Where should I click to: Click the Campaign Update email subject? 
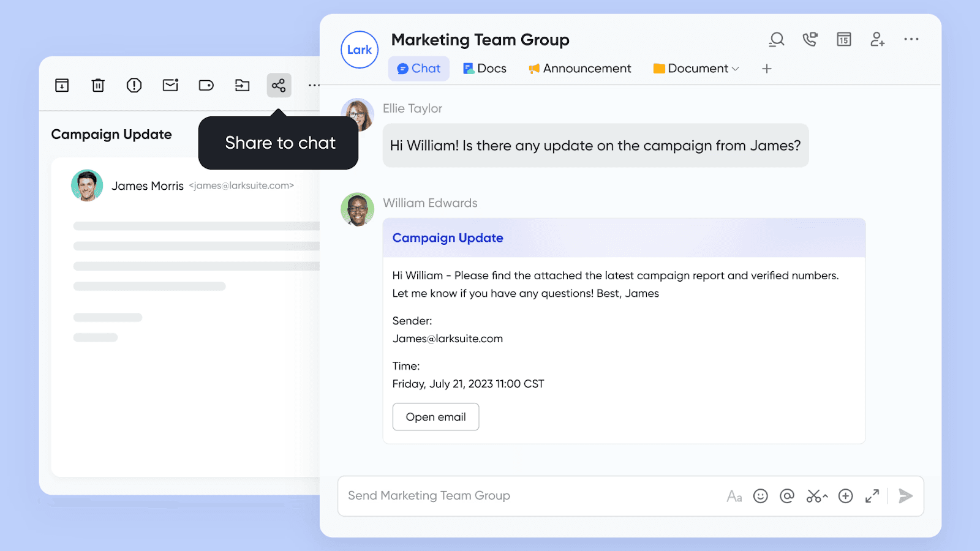pos(111,135)
